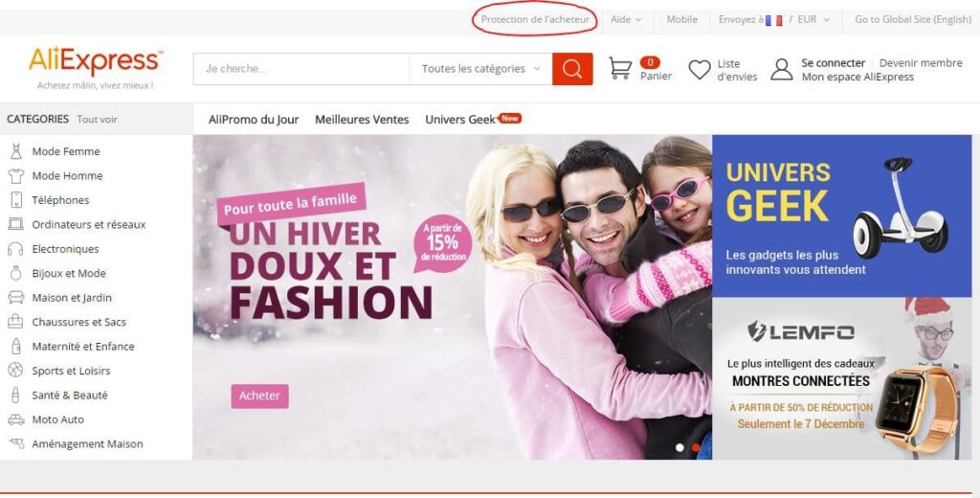The image size is (980, 498).
Task: Select the white carousel slide indicator dot
Action: pyautogui.click(x=680, y=447)
